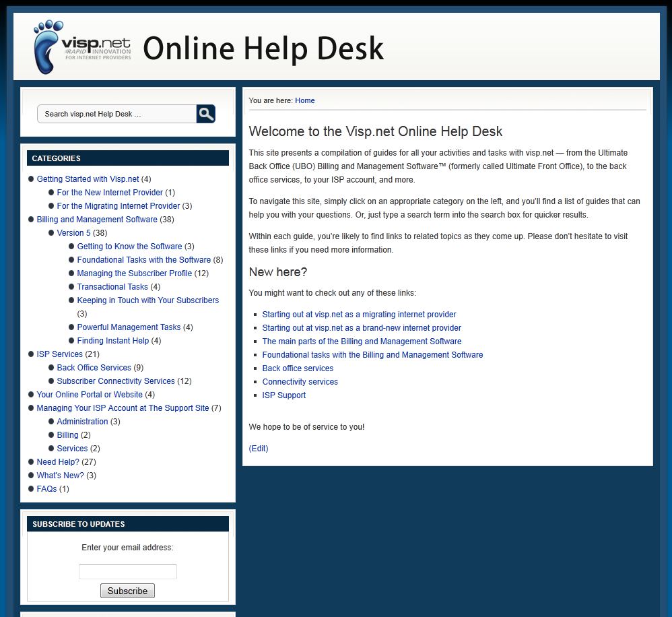
Task: Click the visp.net footprint logo
Action: [x=82, y=46]
